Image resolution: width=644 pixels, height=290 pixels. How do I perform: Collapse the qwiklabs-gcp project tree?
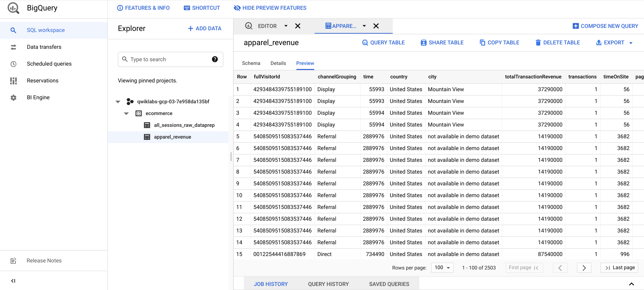click(118, 102)
